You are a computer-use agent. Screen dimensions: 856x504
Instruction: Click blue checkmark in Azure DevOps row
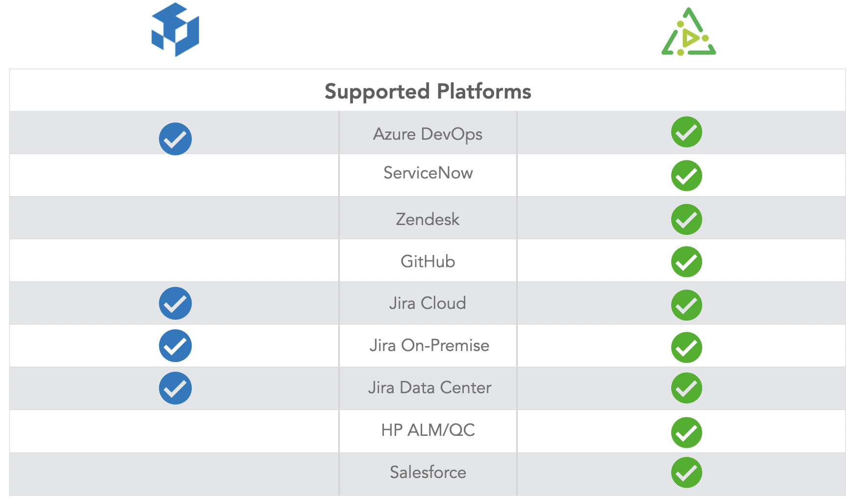tap(175, 139)
